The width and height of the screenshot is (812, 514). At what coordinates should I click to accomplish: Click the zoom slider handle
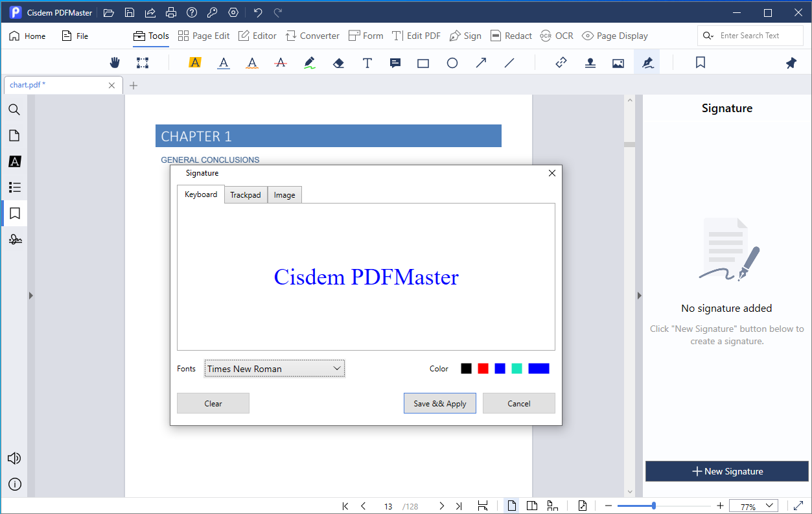(653, 506)
